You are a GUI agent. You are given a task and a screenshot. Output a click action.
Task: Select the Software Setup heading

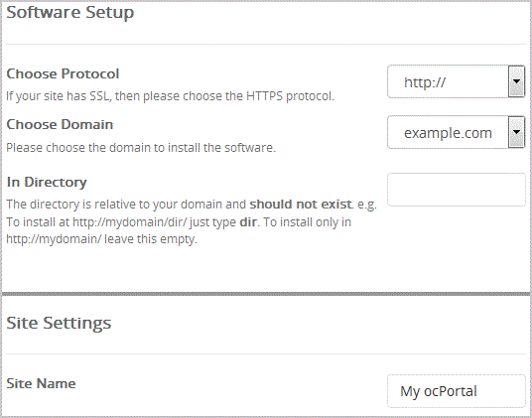[70, 13]
